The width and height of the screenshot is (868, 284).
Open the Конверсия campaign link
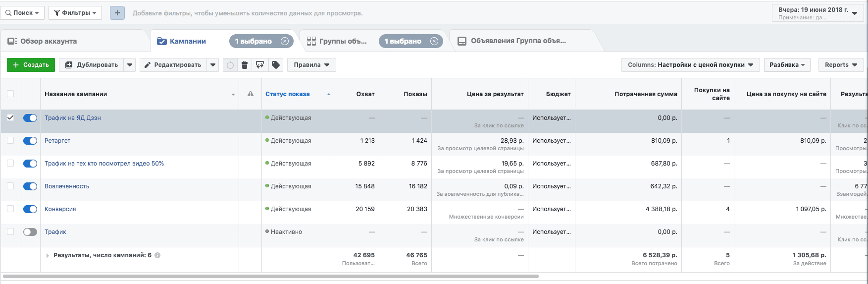point(60,209)
